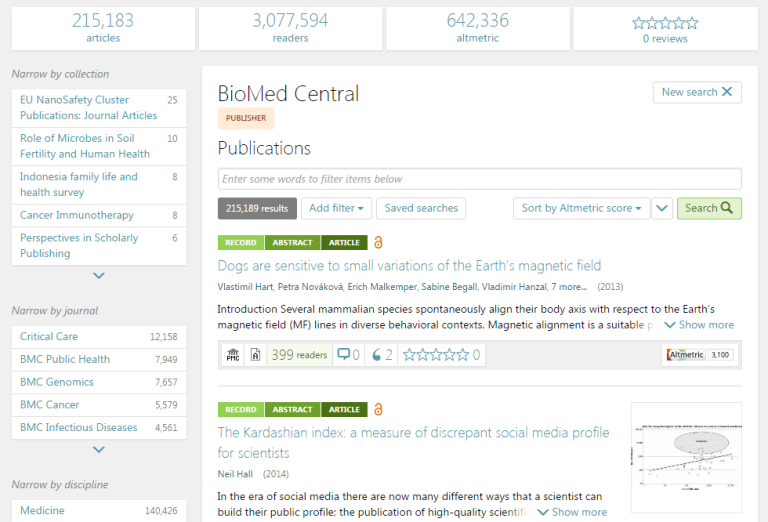Open the Add filter dropdown
This screenshot has height=522, width=768.
336,208
